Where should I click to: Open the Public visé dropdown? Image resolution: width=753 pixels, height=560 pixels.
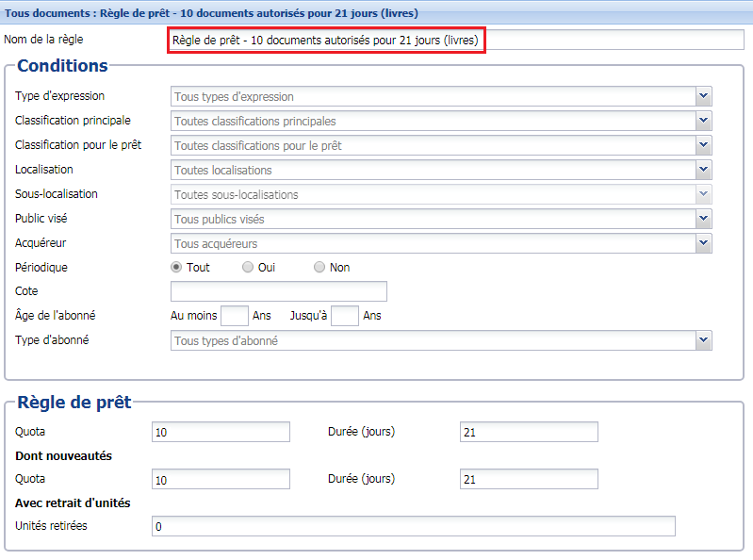point(703,219)
